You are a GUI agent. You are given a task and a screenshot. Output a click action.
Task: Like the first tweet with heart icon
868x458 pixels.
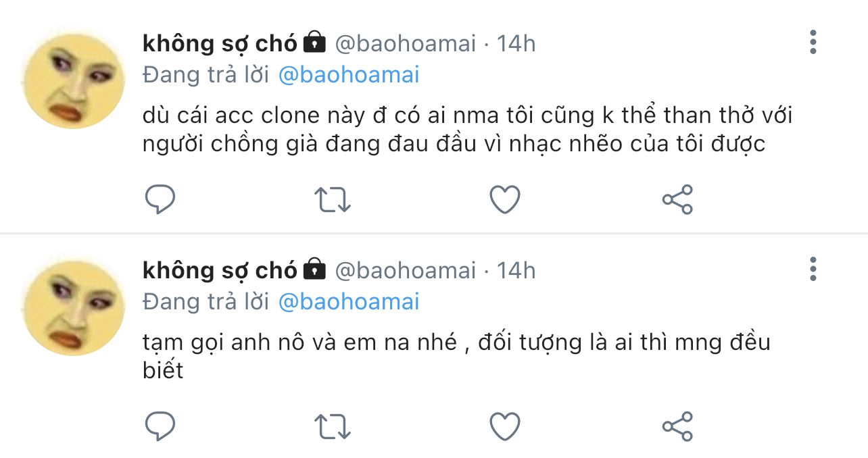[504, 199]
